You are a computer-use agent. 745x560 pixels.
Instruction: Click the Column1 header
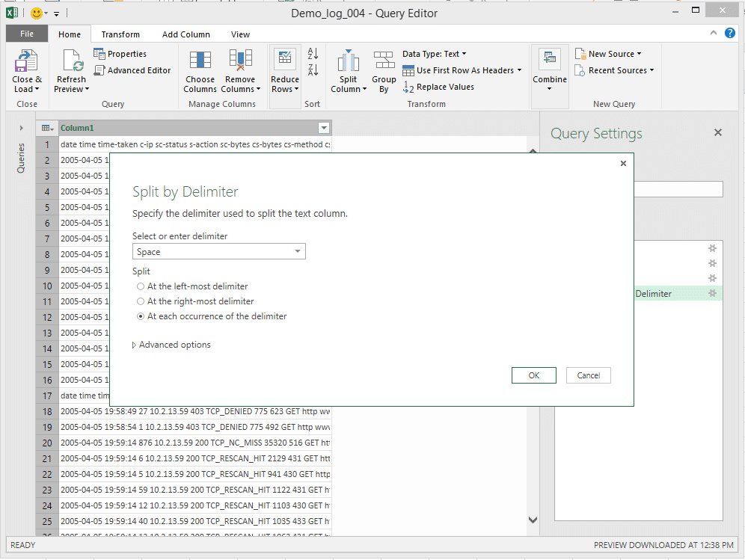click(x=188, y=128)
